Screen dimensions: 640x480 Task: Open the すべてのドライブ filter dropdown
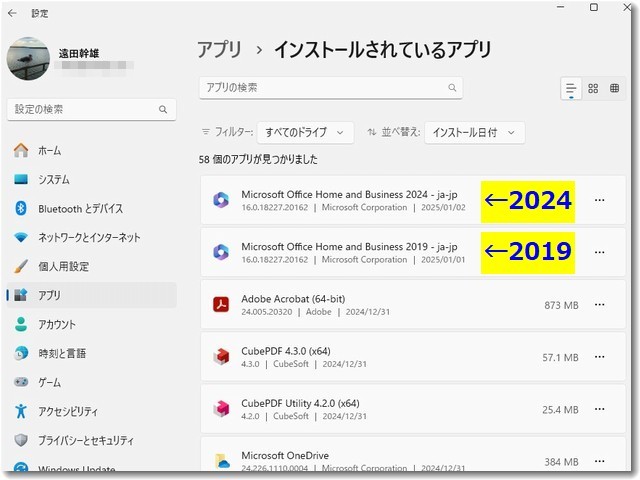(x=305, y=132)
